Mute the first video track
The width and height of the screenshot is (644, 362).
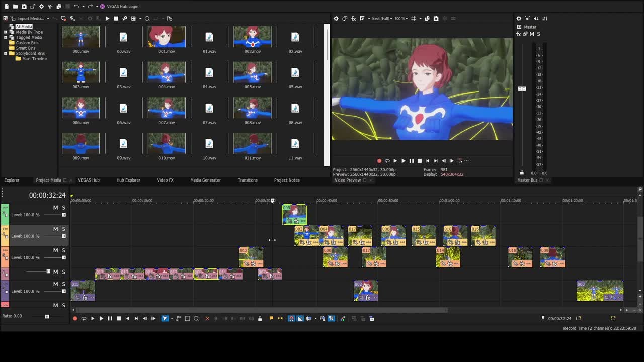(x=56, y=208)
